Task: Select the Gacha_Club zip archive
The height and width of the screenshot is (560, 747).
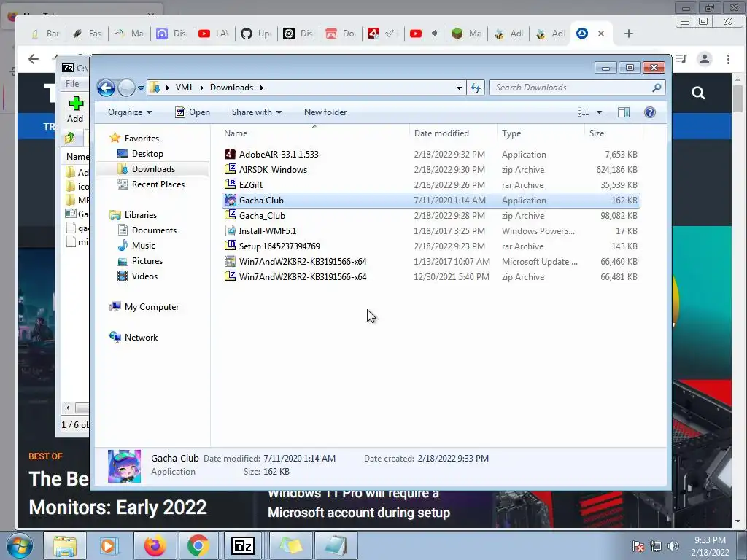Action: click(x=430, y=216)
